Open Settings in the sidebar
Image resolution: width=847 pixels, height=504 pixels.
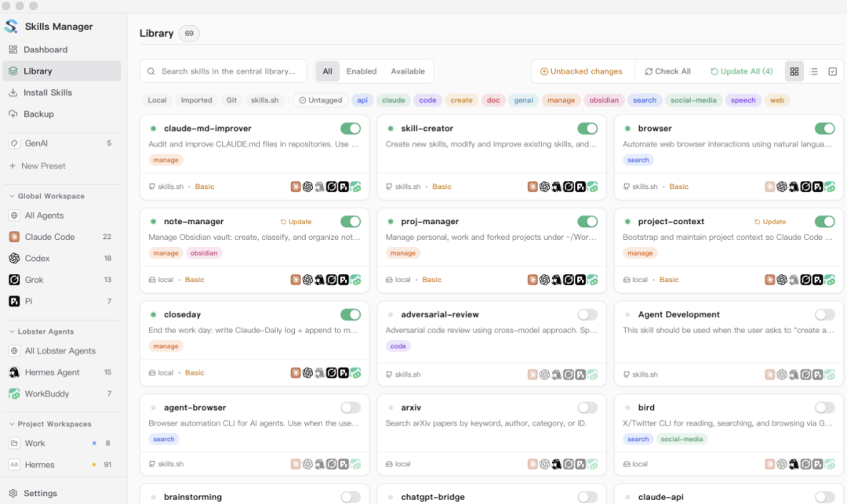62,493
